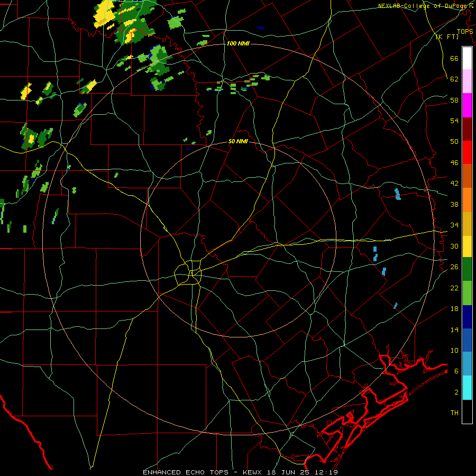Click the legend value "54"
The height and width of the screenshot is (476, 476).
tap(454, 121)
